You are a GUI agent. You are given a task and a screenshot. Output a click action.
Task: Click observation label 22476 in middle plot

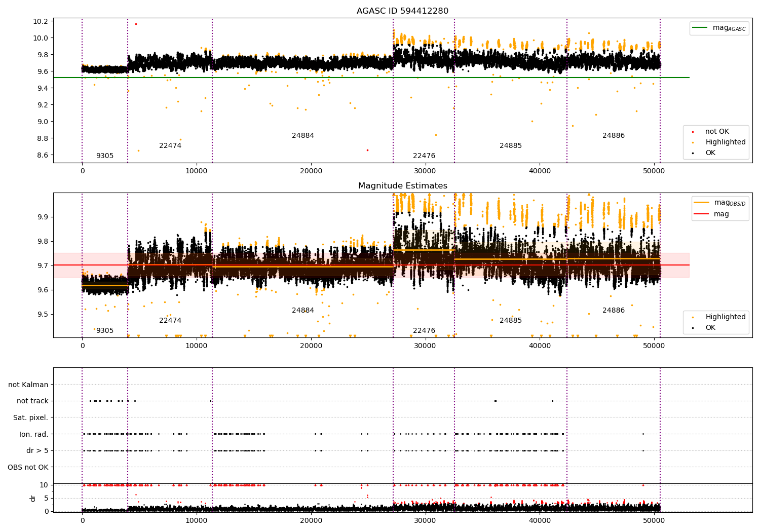tap(424, 331)
